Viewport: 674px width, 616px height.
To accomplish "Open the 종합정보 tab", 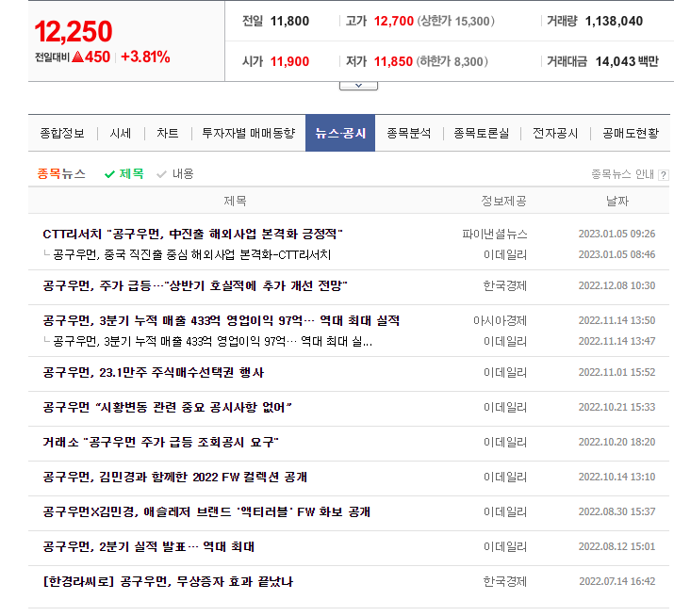I will 62,133.
